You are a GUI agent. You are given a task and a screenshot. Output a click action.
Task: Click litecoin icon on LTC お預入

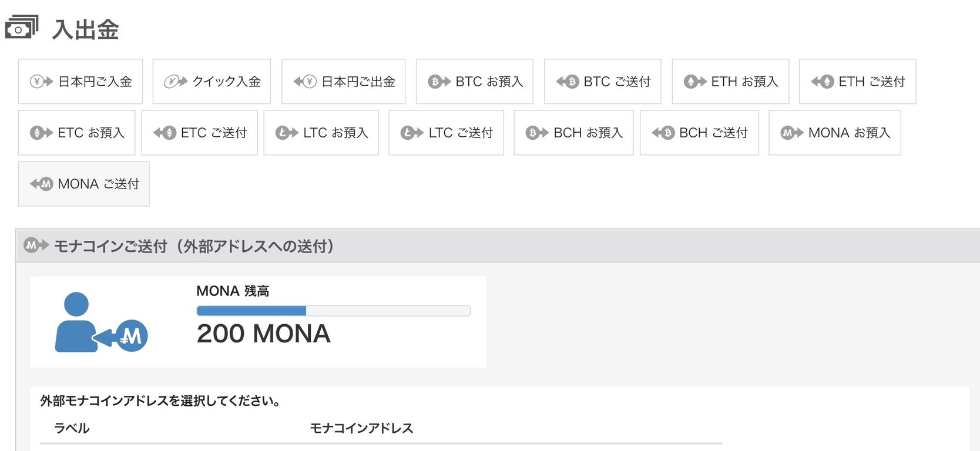287,133
